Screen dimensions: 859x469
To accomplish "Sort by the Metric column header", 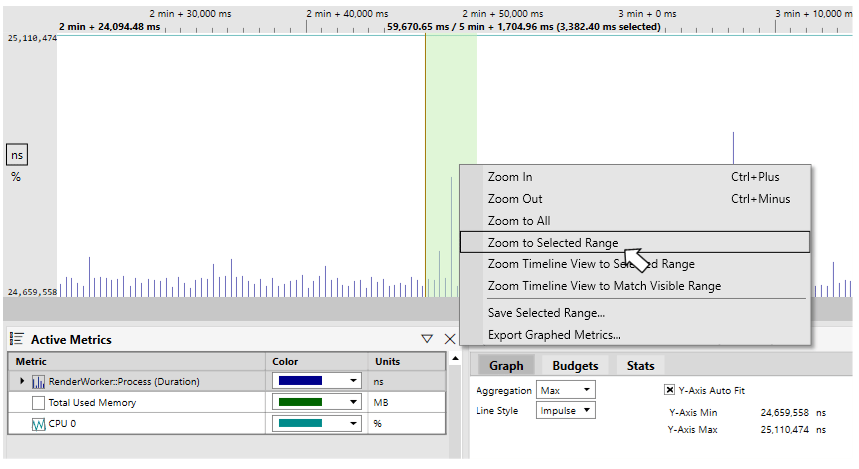I will point(137,362).
